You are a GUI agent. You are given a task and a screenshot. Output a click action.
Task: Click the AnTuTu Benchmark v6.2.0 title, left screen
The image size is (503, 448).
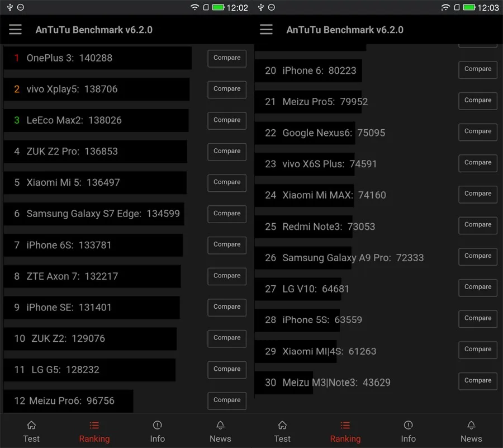pos(94,30)
